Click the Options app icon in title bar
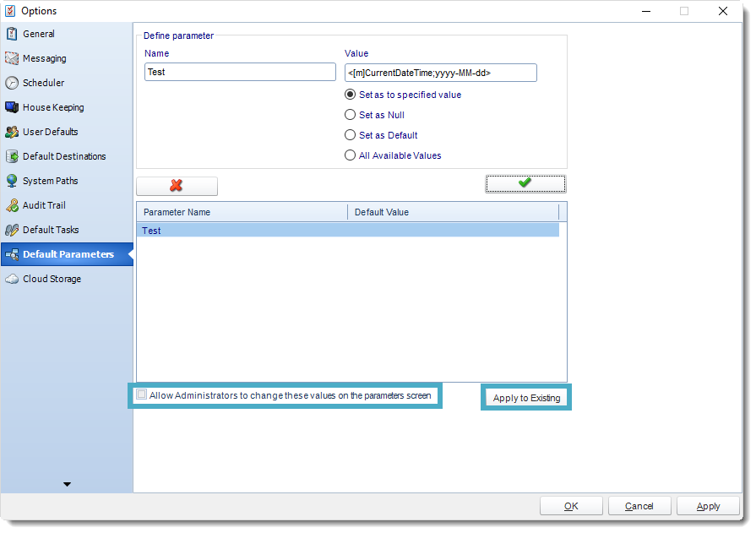756x533 pixels. click(x=10, y=11)
